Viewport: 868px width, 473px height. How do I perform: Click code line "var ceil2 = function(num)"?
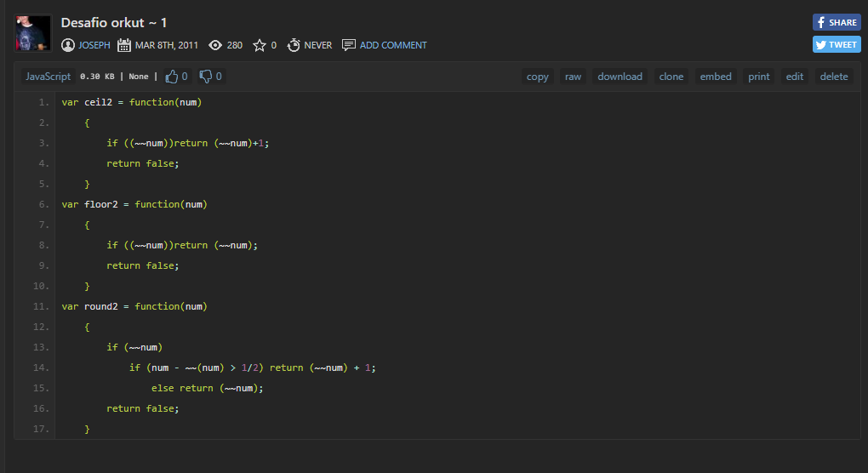tap(132, 102)
